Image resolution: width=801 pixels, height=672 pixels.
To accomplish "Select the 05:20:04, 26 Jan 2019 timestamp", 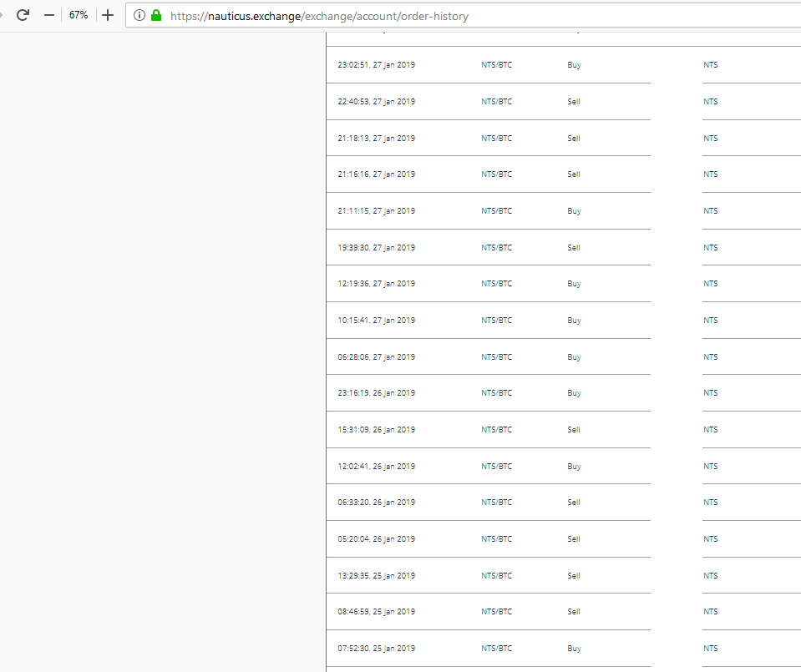I will click(376, 538).
